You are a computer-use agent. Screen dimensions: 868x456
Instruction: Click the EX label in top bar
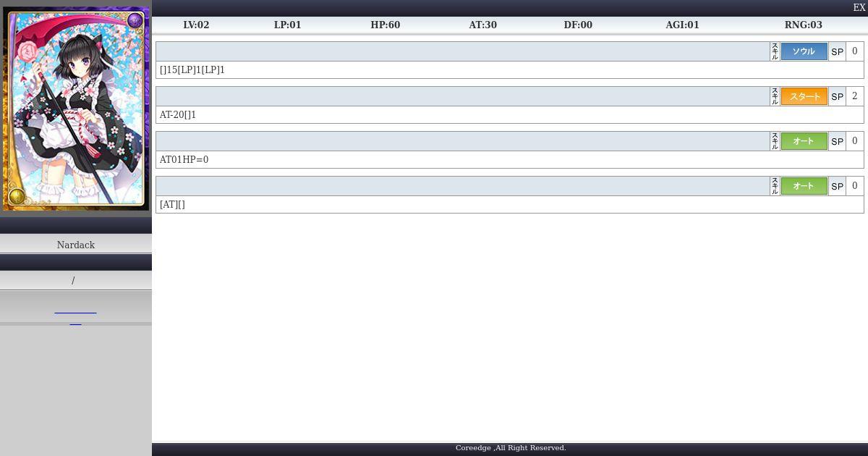point(859,7)
